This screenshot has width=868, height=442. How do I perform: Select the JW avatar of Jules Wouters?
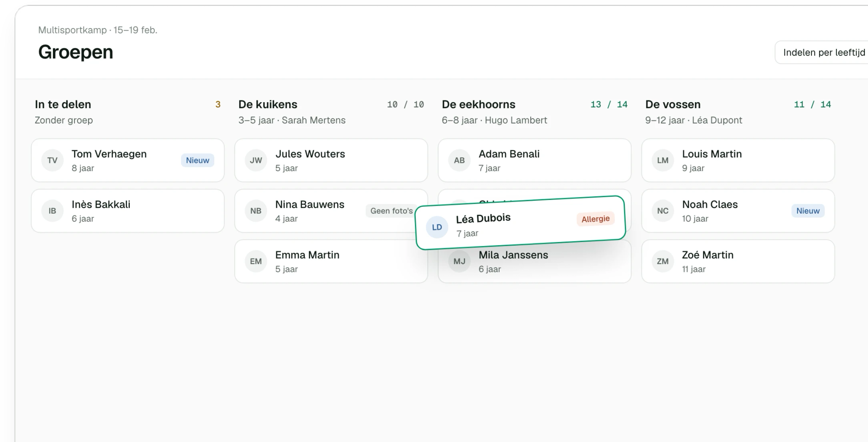256,160
